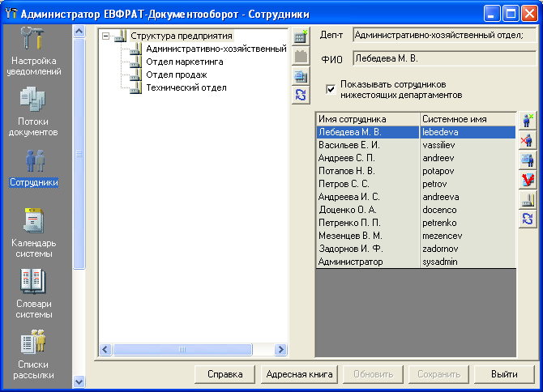The height and width of the screenshot is (392, 543).
Task: Click assign department icon beside employee list
Action: point(528,199)
